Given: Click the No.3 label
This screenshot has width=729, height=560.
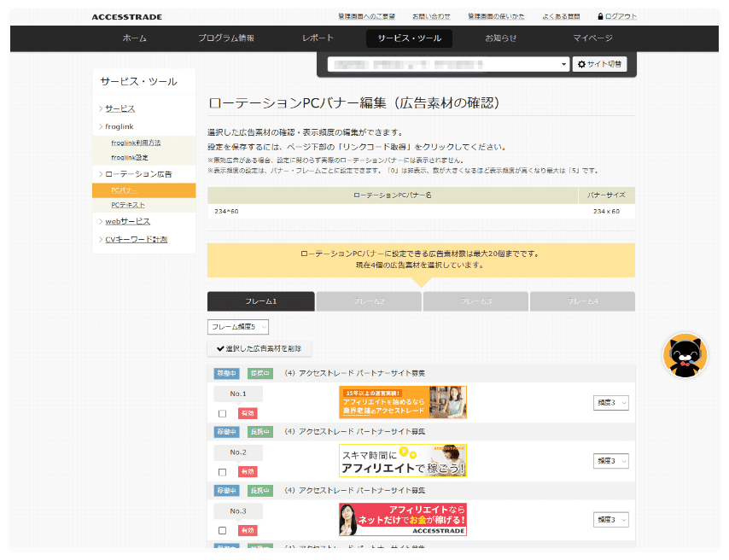Looking at the screenshot, I should tap(238, 510).
